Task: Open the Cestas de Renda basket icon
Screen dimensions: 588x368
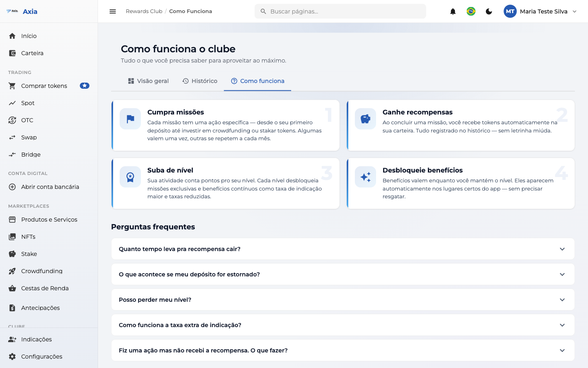Action: point(12,288)
